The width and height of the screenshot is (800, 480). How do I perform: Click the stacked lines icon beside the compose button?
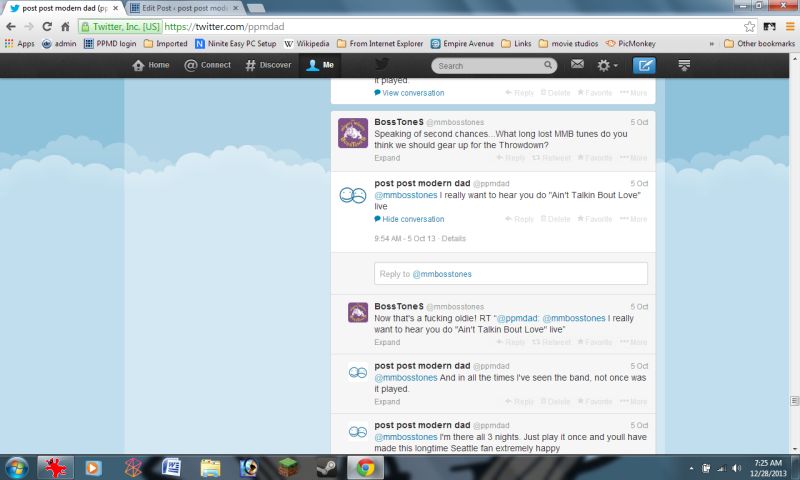684,65
